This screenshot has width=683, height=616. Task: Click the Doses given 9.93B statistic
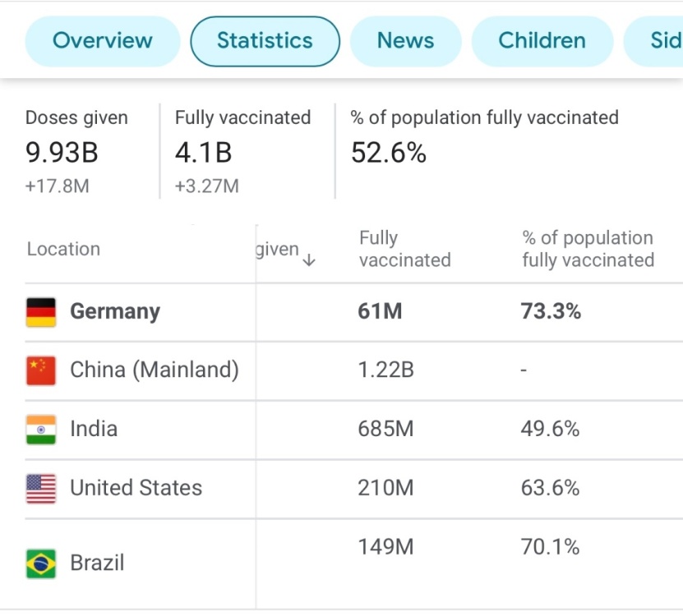64,153
